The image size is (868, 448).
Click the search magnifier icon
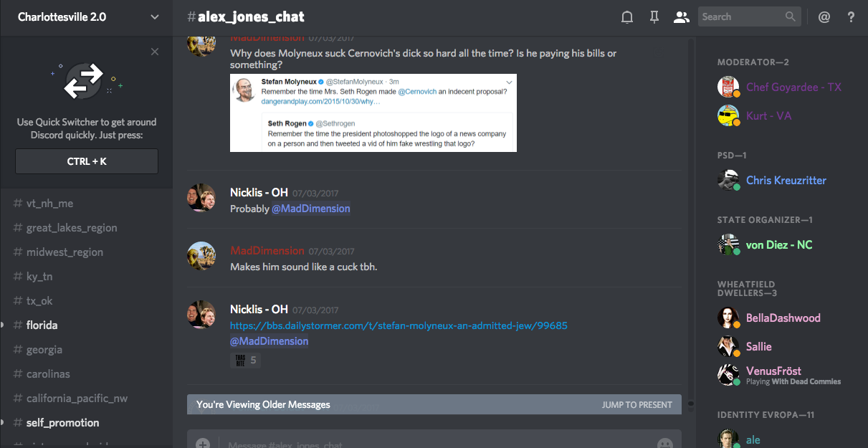pos(790,16)
